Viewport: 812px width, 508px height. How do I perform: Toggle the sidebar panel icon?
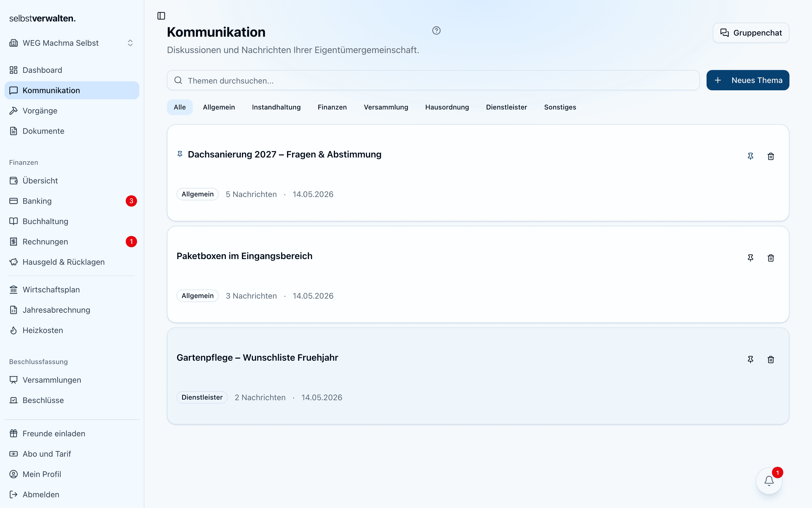pos(161,16)
